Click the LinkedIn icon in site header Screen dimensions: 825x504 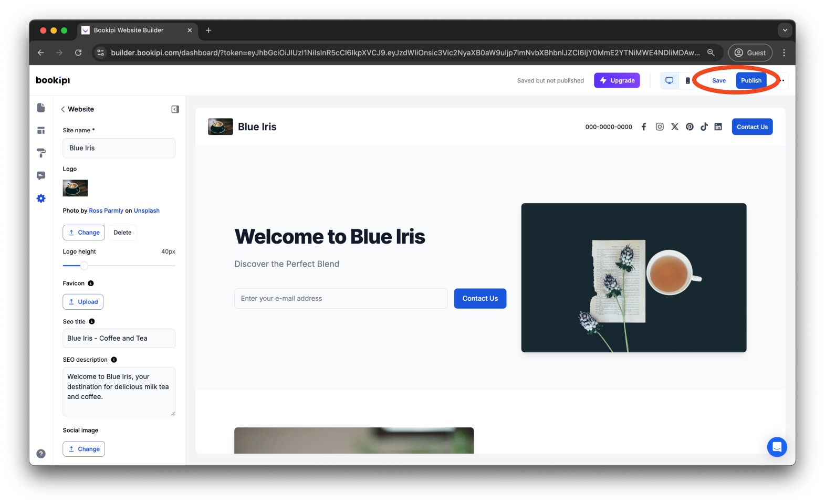(x=718, y=127)
